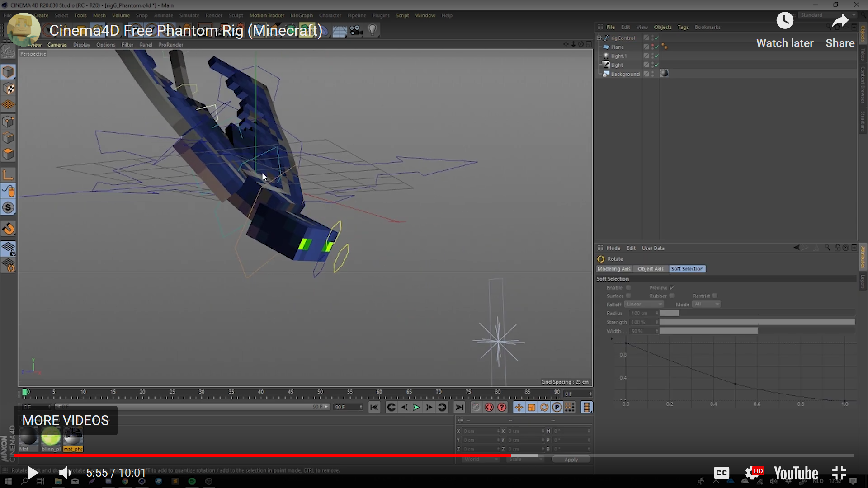
Task: Jump to next keyframe in timeline controls
Action: [442, 407]
